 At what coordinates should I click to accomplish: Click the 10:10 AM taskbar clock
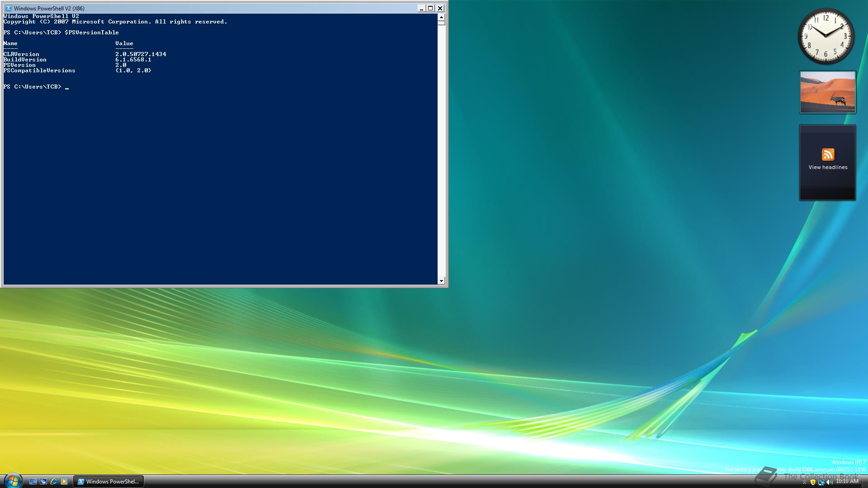tap(847, 482)
